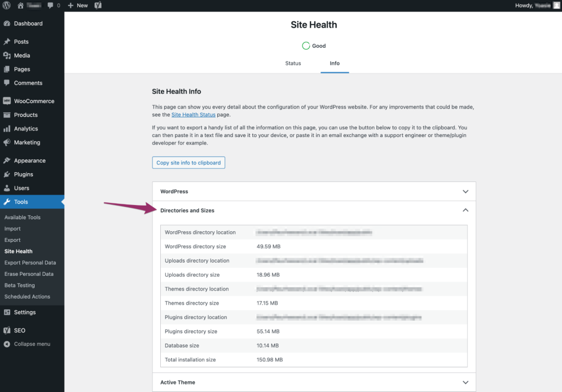Image resolution: width=562 pixels, height=392 pixels.
Task: Click the Plugins directory location label
Action: click(x=196, y=317)
